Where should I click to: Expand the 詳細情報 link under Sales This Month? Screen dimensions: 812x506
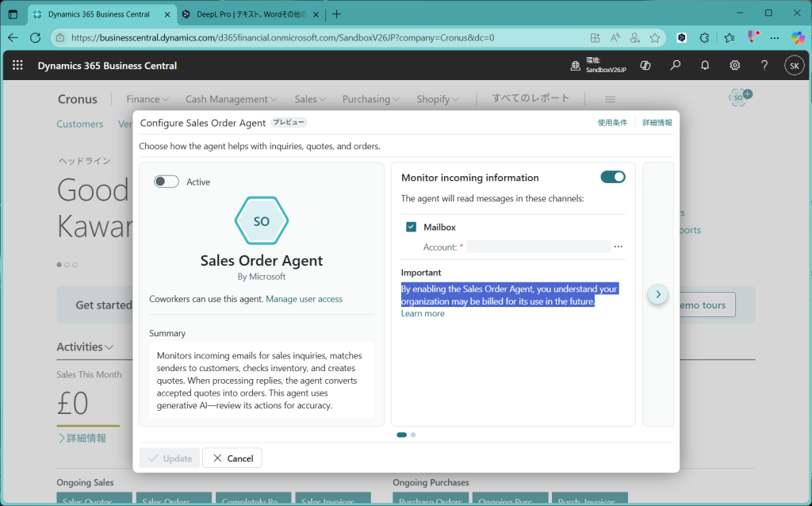[82, 438]
